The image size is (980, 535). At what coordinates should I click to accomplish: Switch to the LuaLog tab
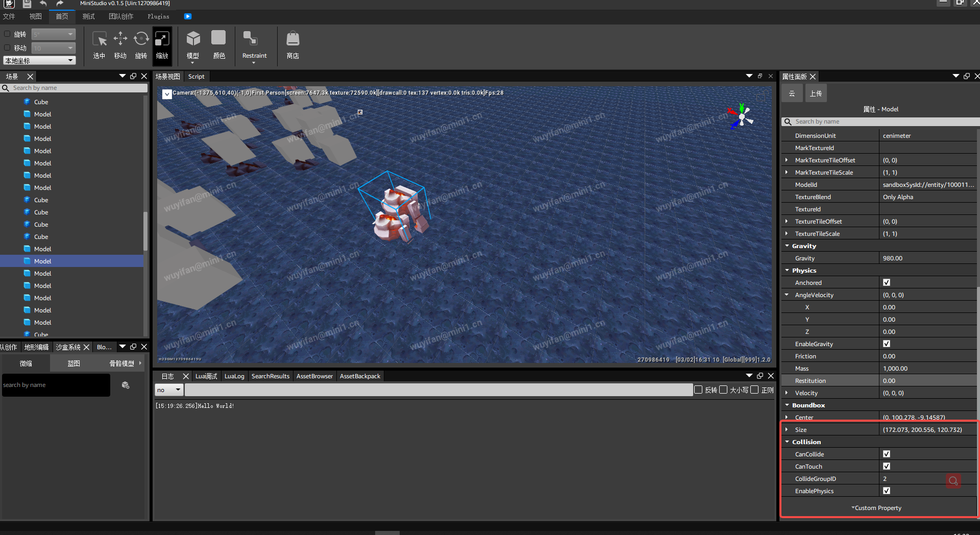[x=234, y=376]
